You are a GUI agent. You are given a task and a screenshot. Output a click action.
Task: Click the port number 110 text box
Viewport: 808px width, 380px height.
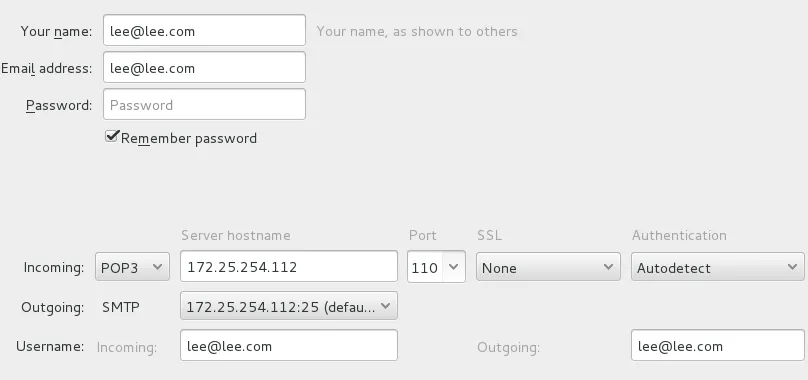[425, 267]
